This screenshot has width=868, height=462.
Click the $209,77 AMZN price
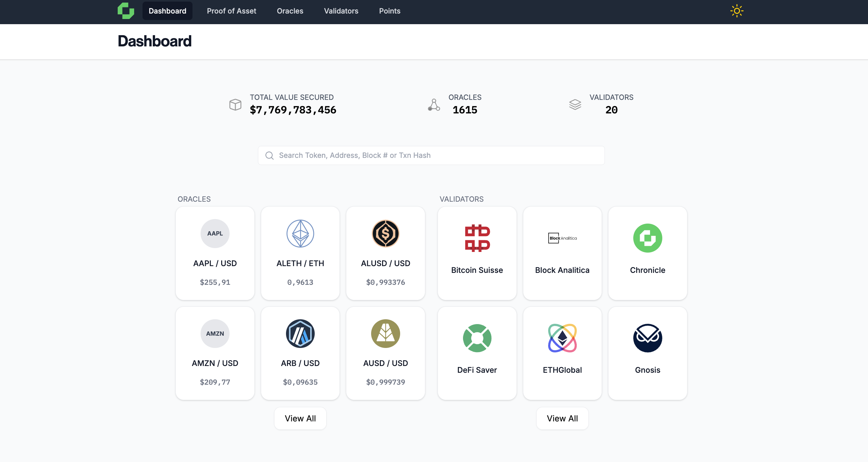215,382
